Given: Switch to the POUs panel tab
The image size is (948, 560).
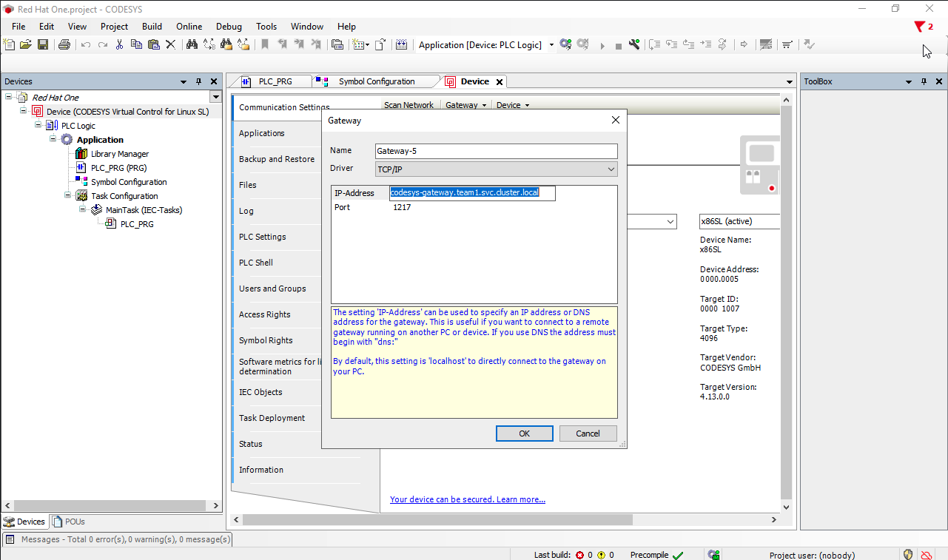Looking at the screenshot, I should [69, 522].
